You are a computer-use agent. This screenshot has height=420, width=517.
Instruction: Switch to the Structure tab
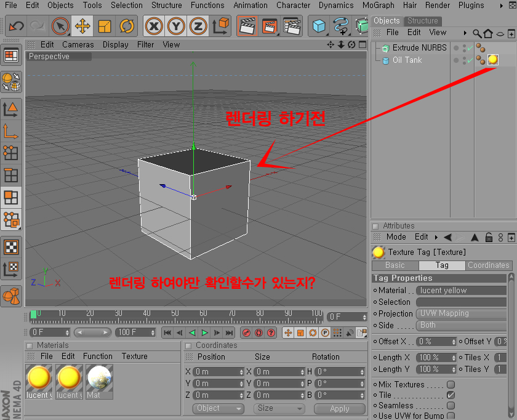(423, 21)
